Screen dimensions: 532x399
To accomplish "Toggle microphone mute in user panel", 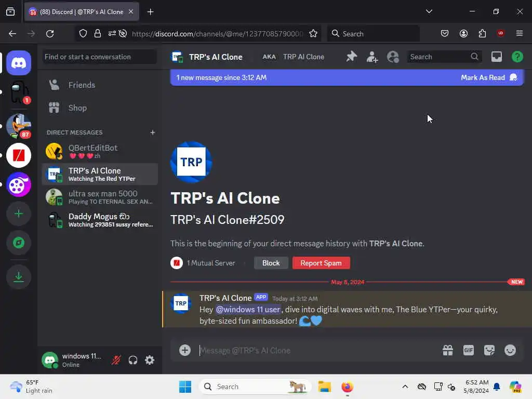I will (116, 360).
